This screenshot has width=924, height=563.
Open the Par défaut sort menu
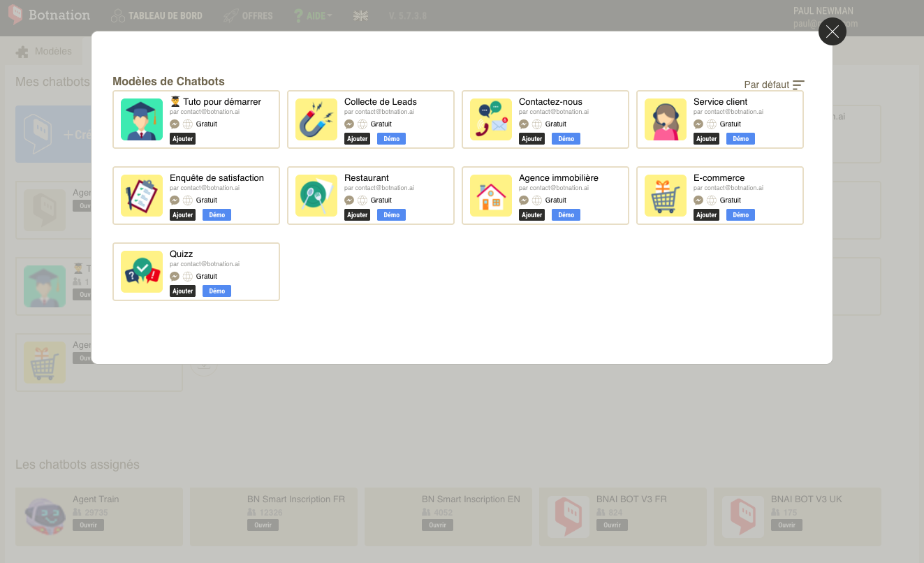coord(774,85)
